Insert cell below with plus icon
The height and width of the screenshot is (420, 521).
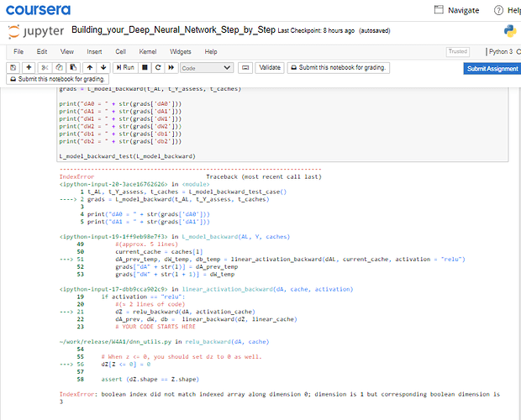coord(29,67)
